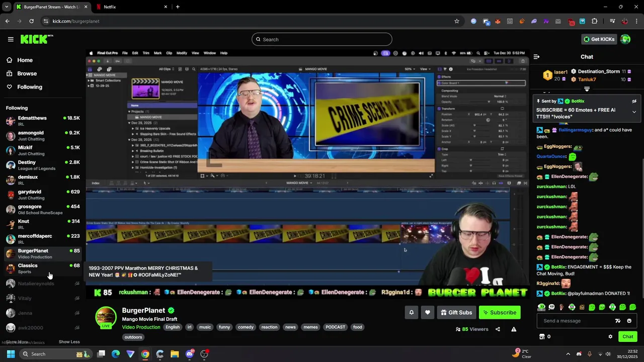
Task: Bookmark page with the star icon
Action: (x=457, y=21)
